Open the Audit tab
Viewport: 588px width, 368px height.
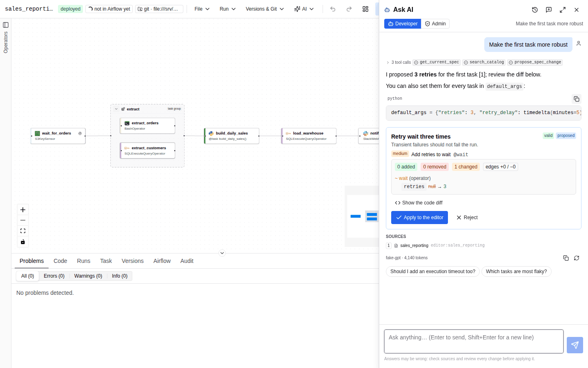click(187, 261)
